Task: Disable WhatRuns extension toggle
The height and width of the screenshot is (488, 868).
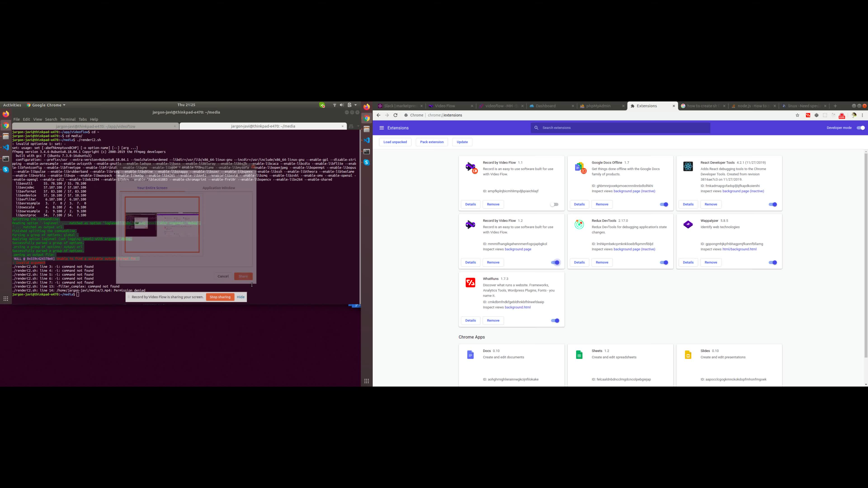Action: click(555, 321)
